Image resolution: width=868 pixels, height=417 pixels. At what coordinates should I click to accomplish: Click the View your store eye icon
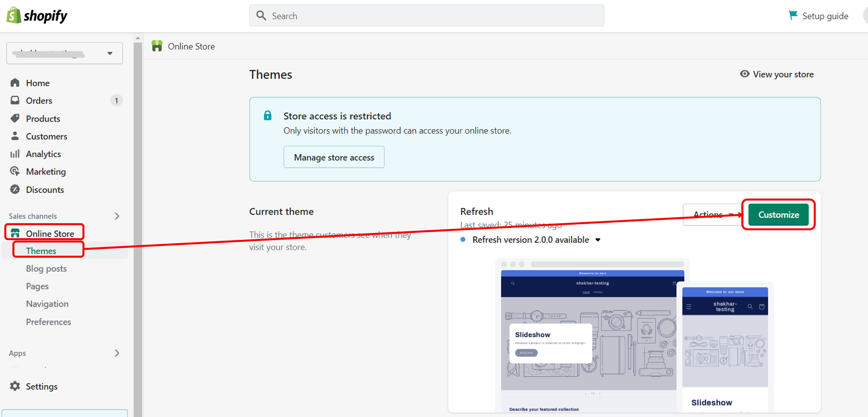coord(744,74)
